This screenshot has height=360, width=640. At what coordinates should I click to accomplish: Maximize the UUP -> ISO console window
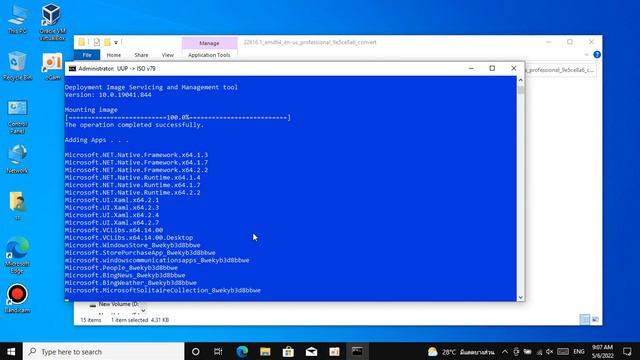pyautogui.click(x=492, y=69)
